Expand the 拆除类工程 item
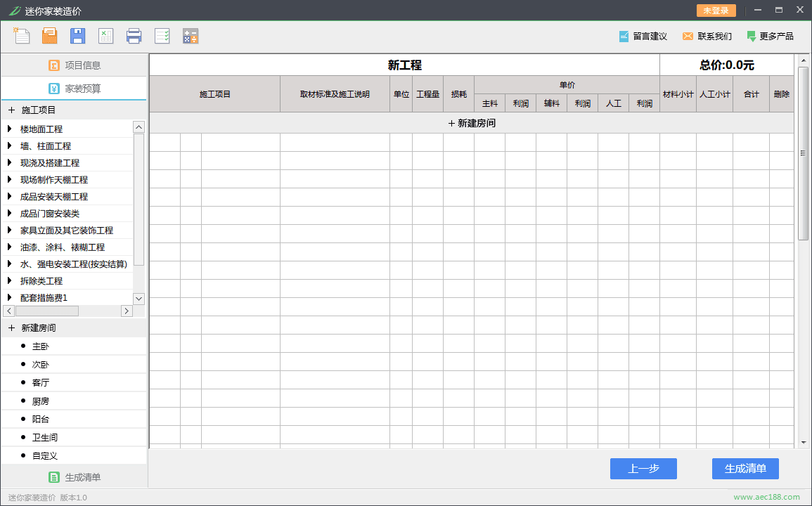The image size is (812, 506). point(10,281)
